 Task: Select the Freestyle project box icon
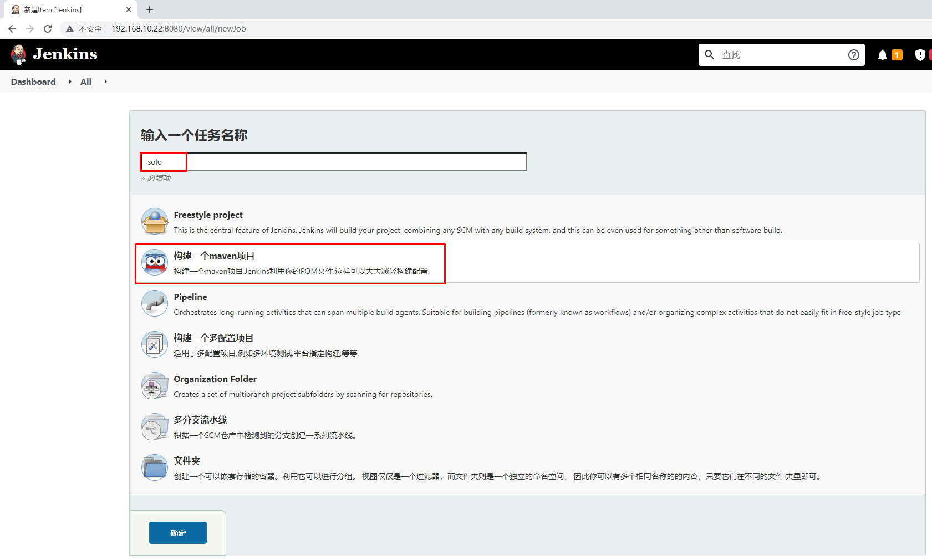coord(155,221)
